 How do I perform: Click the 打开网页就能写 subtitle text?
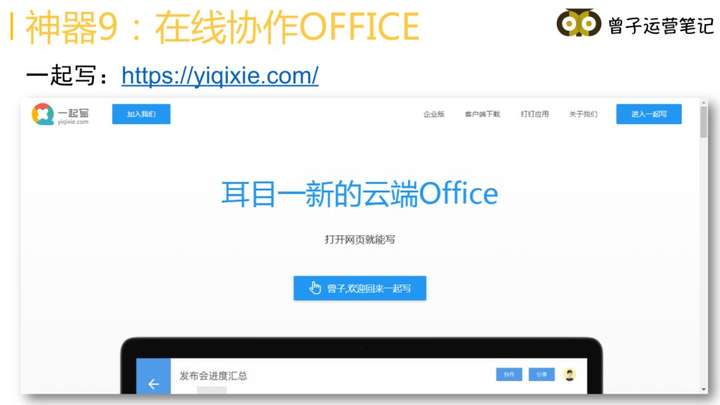point(360,239)
